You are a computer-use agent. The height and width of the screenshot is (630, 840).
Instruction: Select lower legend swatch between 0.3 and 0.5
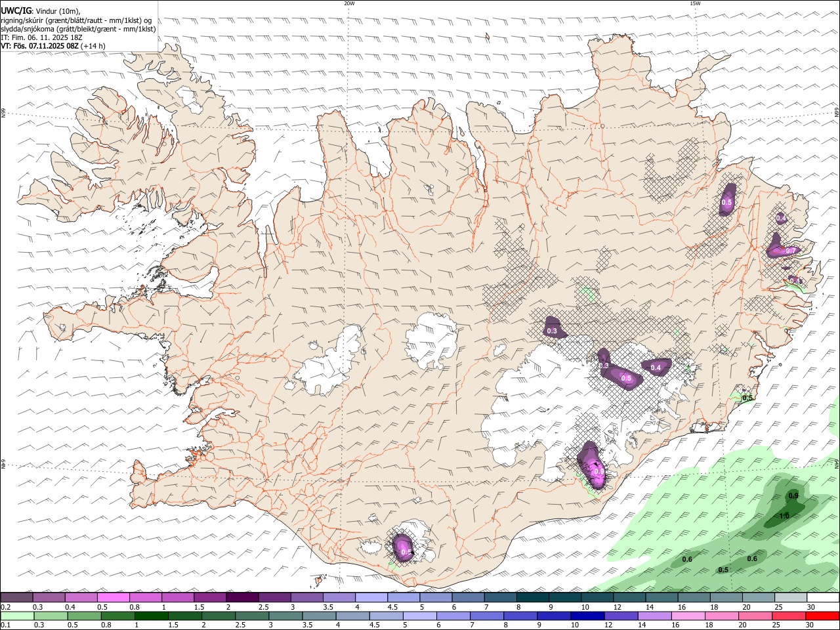coord(51,616)
